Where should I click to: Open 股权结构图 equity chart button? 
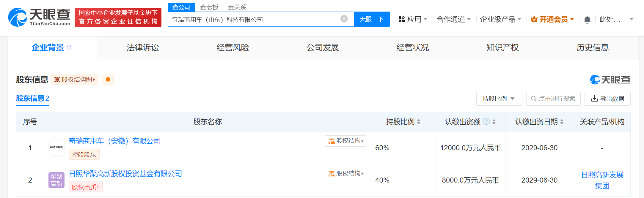(74, 80)
